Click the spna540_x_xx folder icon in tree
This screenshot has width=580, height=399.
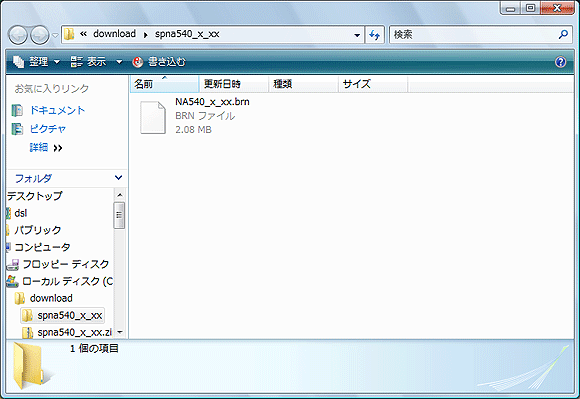click(x=27, y=316)
